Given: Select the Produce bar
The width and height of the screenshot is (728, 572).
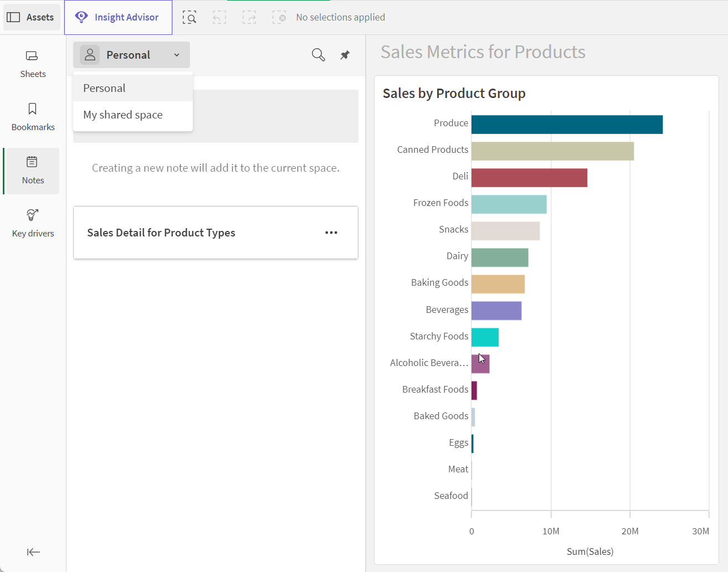Looking at the screenshot, I should click(567, 125).
